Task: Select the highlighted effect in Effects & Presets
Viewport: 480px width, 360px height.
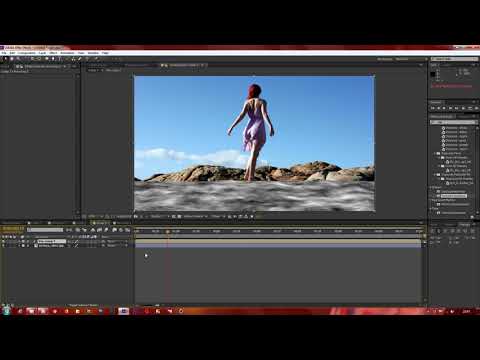Action: 453,196
